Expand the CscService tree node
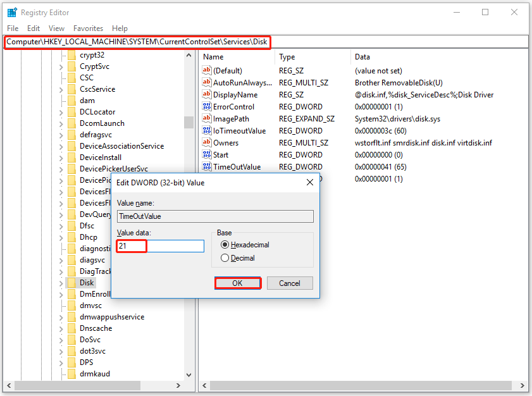Screen dimensions: 532x396 pyautogui.click(x=61, y=90)
